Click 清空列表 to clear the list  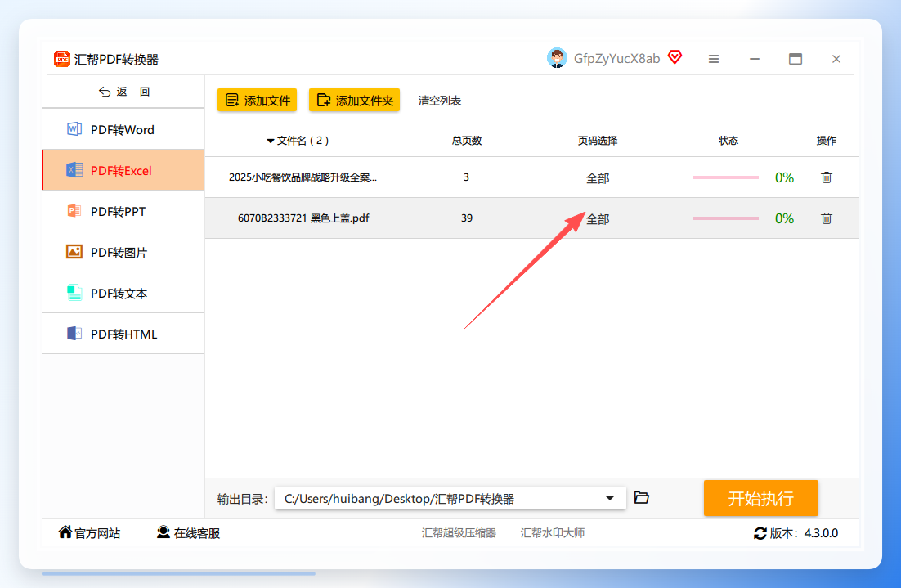click(440, 101)
